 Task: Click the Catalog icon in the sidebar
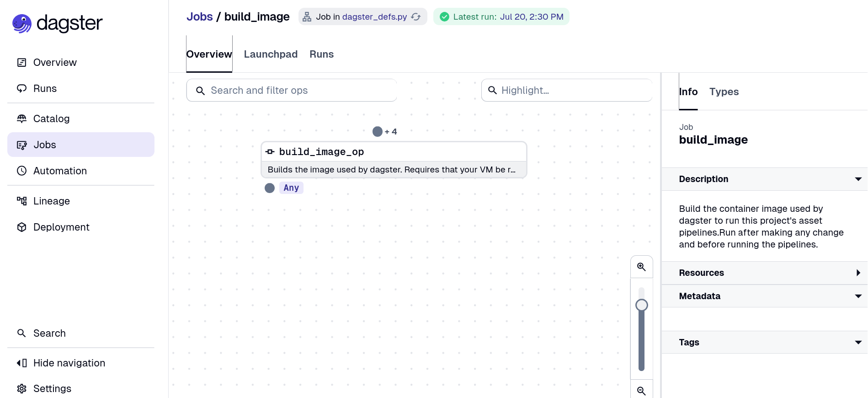coord(21,118)
